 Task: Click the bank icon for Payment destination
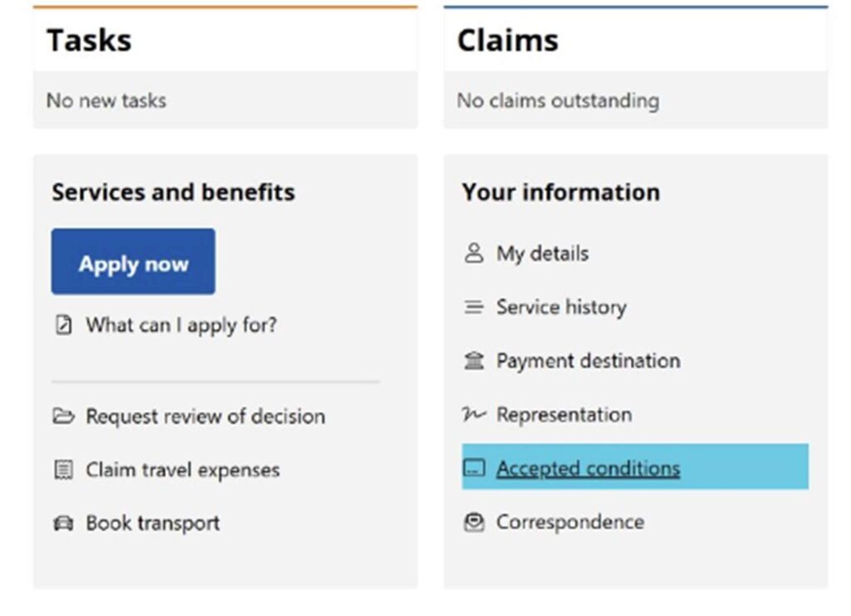474,361
